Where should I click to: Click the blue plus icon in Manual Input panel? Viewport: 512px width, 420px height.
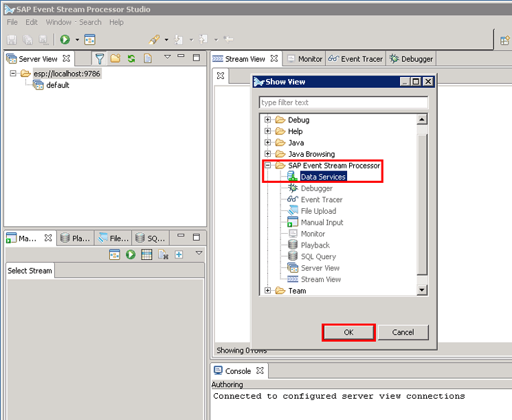point(179,254)
